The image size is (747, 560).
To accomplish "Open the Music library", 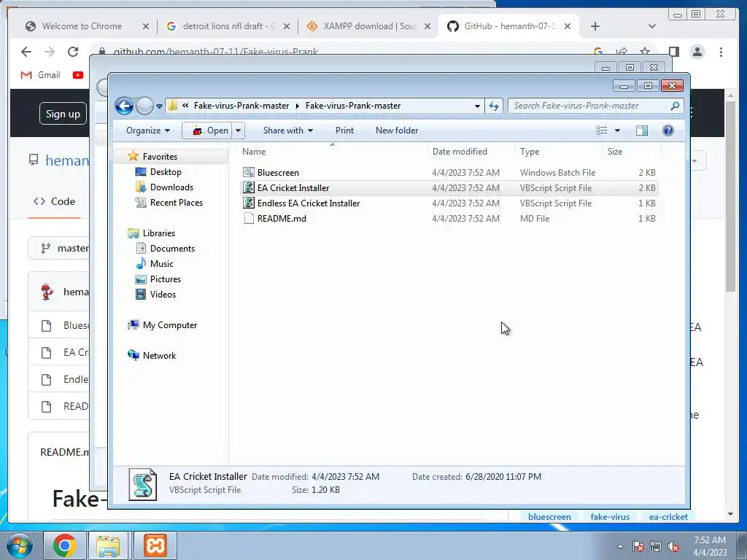I will 161,263.
